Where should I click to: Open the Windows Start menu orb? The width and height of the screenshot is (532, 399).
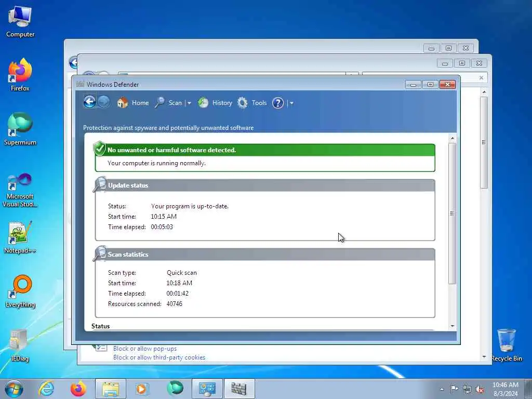(x=14, y=389)
